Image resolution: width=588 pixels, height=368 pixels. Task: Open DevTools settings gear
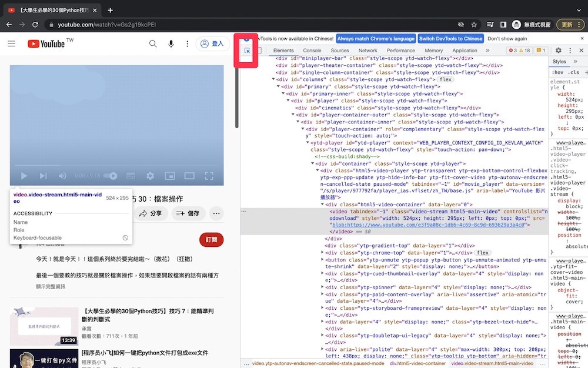pos(559,50)
